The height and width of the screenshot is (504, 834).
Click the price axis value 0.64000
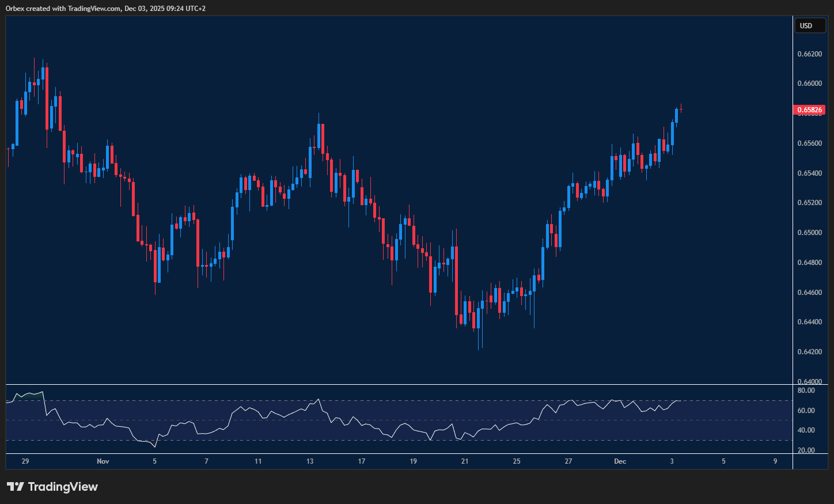809,381
